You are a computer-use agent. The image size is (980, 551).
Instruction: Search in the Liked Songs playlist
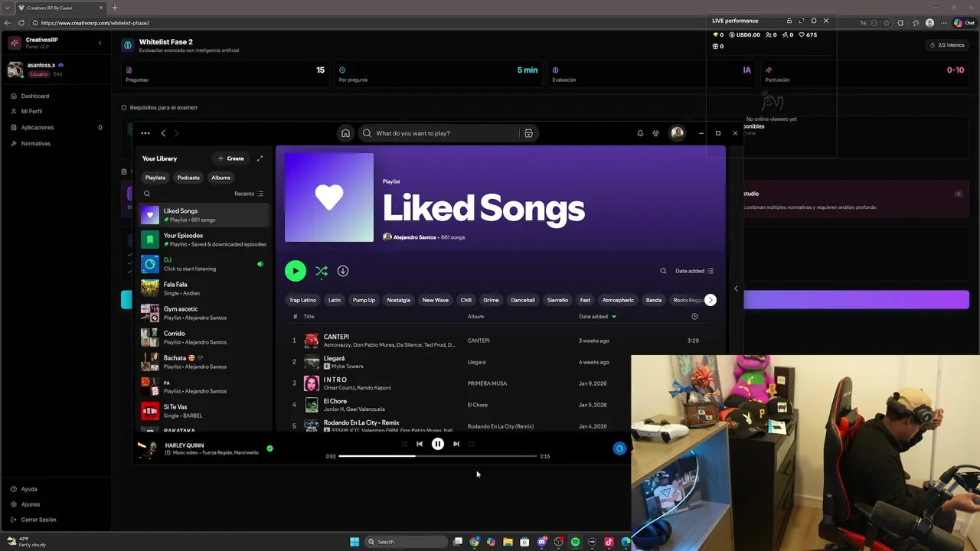pos(663,271)
